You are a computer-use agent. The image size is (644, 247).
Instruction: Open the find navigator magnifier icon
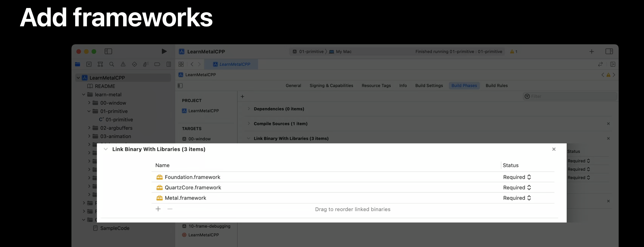pos(112,64)
